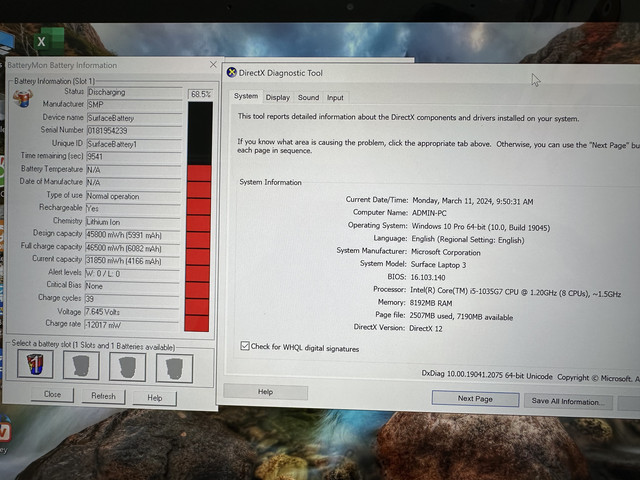Click the Type of use field Normal operation
640x480 pixels.
133,196
